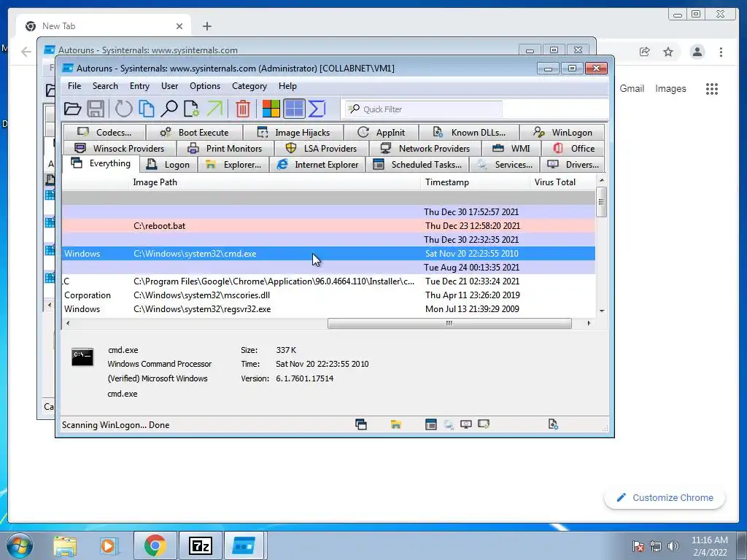747x560 pixels.
Task: Click the Virus Total column header
Action: click(562, 182)
